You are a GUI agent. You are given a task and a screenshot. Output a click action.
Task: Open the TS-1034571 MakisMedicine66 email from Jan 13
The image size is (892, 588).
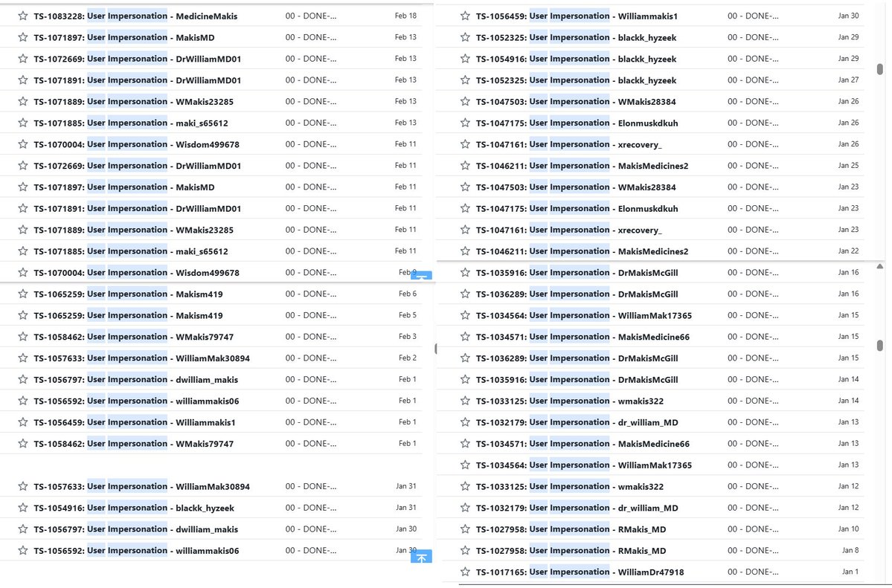point(650,444)
